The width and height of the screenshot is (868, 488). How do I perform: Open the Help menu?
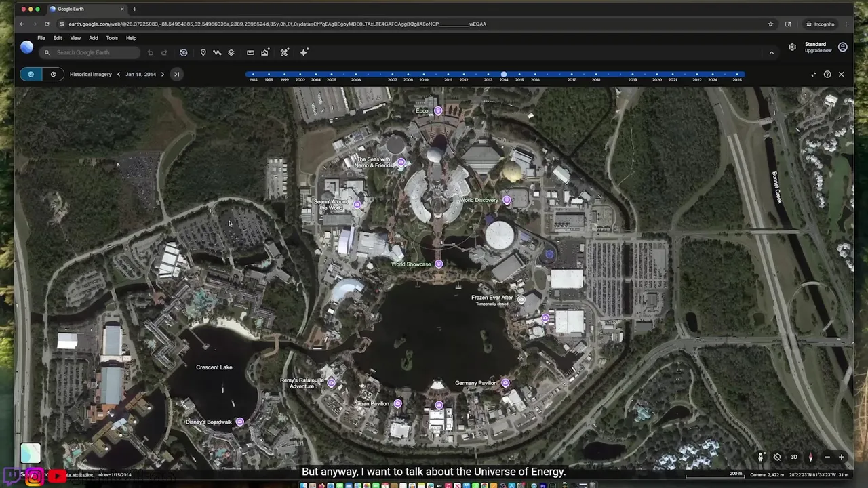(x=132, y=38)
